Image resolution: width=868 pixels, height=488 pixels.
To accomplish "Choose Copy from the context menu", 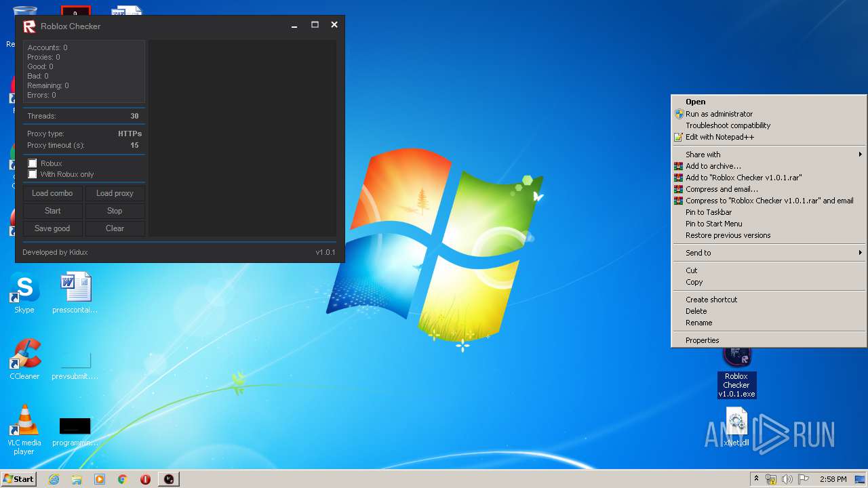I will point(769,282).
